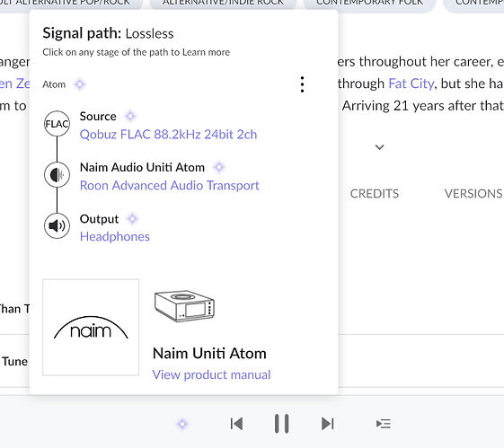Open signal path star in playback bar

(x=182, y=424)
